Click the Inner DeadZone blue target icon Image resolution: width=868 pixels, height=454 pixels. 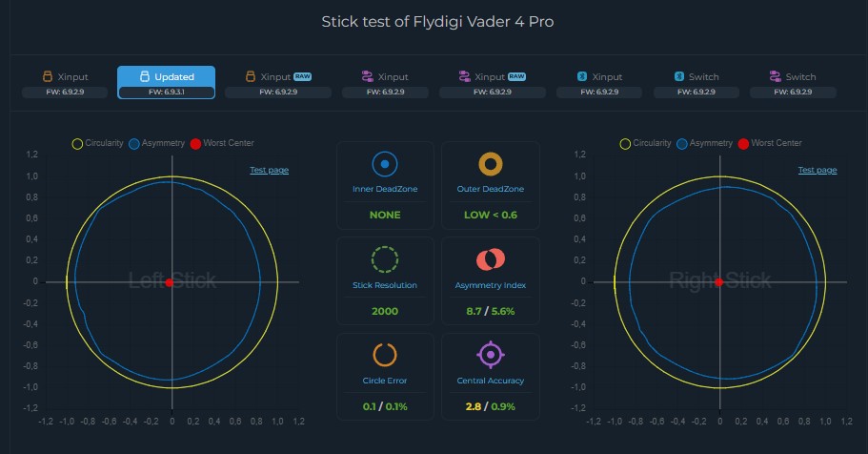click(x=385, y=164)
